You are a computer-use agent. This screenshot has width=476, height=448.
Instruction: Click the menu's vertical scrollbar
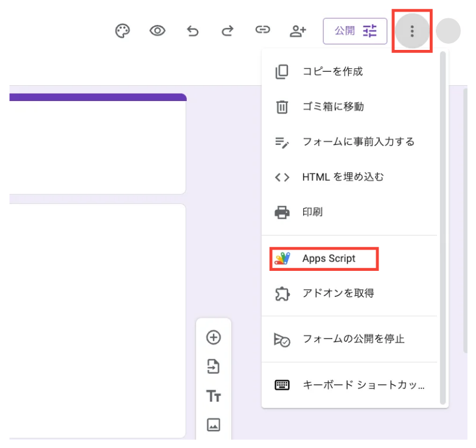pos(443,228)
